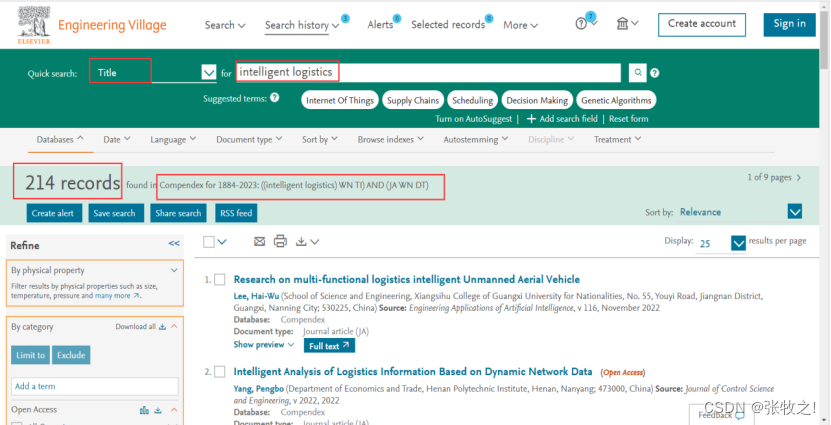Check the box for result 1

220,279
